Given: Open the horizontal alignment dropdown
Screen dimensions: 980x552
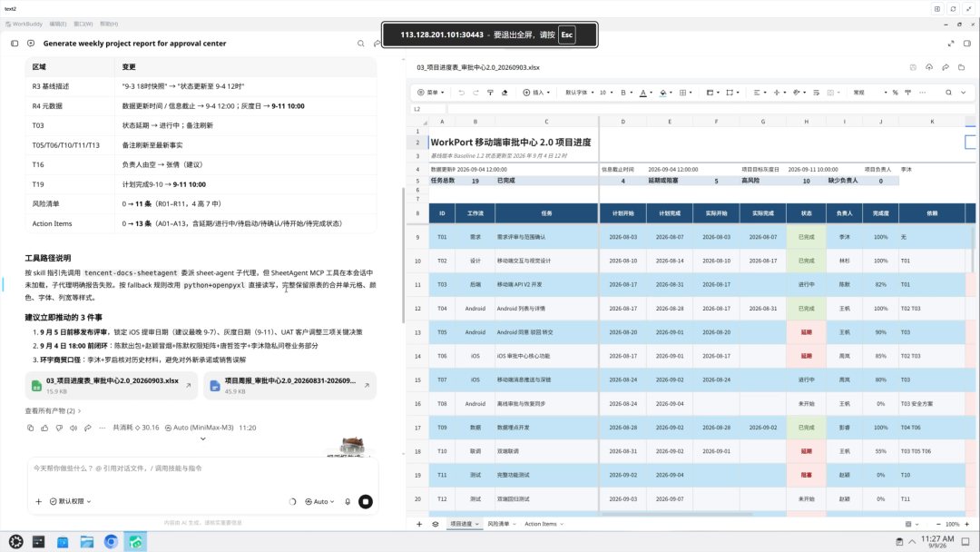Looking at the screenshot, I should coord(759,93).
